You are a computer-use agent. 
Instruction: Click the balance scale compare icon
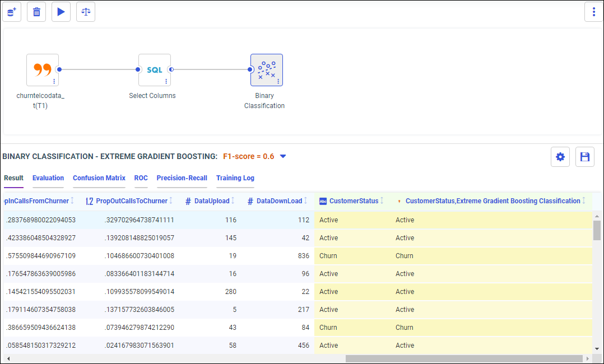(86, 12)
